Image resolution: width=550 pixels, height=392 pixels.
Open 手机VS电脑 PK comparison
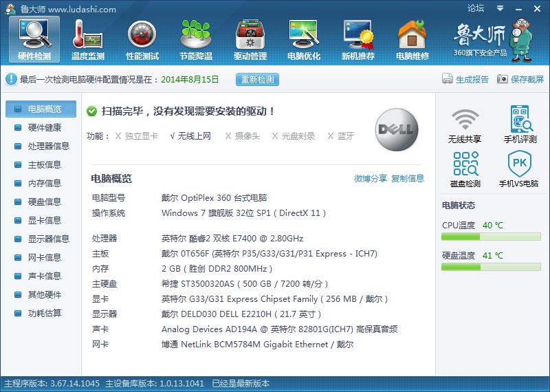click(x=518, y=170)
